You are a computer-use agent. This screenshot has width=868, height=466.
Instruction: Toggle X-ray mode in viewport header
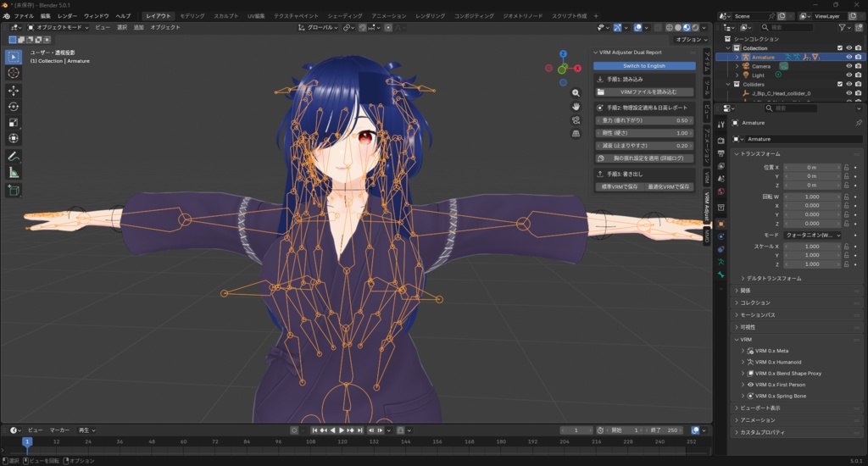pos(658,27)
